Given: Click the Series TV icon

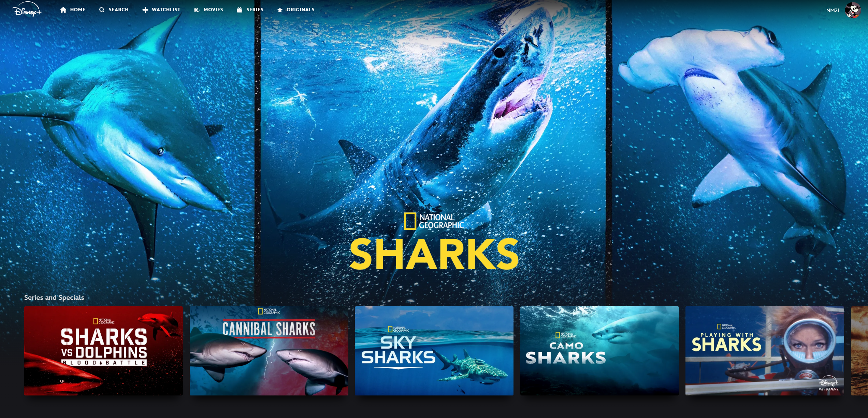Looking at the screenshot, I should pyautogui.click(x=240, y=10).
